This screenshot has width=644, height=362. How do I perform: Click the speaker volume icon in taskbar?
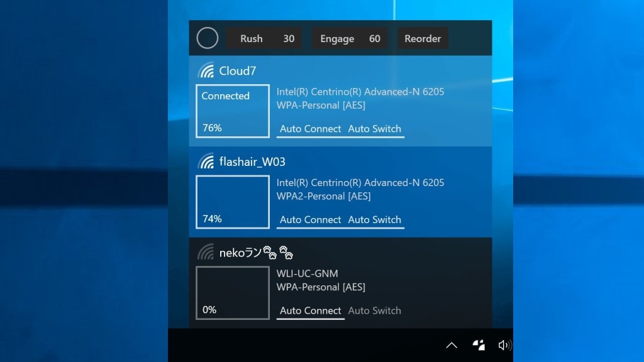[x=504, y=345]
